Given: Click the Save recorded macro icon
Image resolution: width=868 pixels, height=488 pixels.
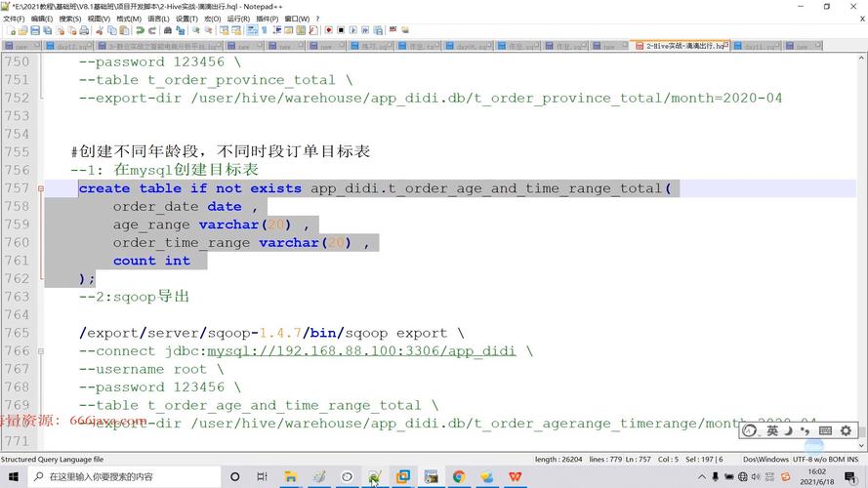Looking at the screenshot, I should click(378, 30).
